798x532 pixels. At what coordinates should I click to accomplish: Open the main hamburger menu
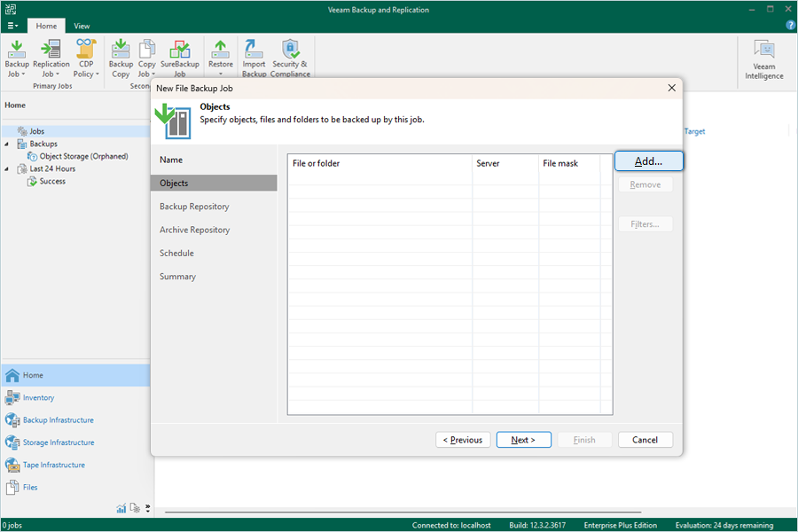click(x=12, y=26)
